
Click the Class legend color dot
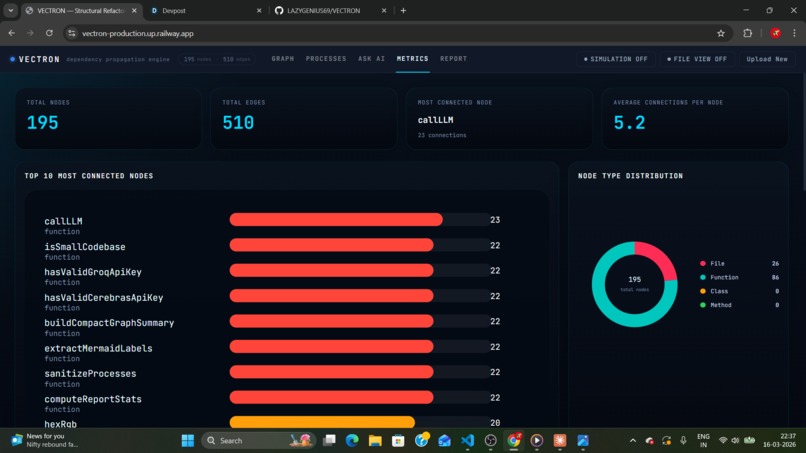[703, 291]
